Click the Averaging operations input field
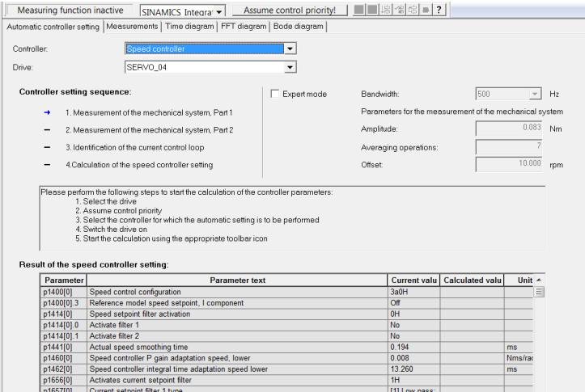The height and width of the screenshot is (392, 585). pos(508,146)
